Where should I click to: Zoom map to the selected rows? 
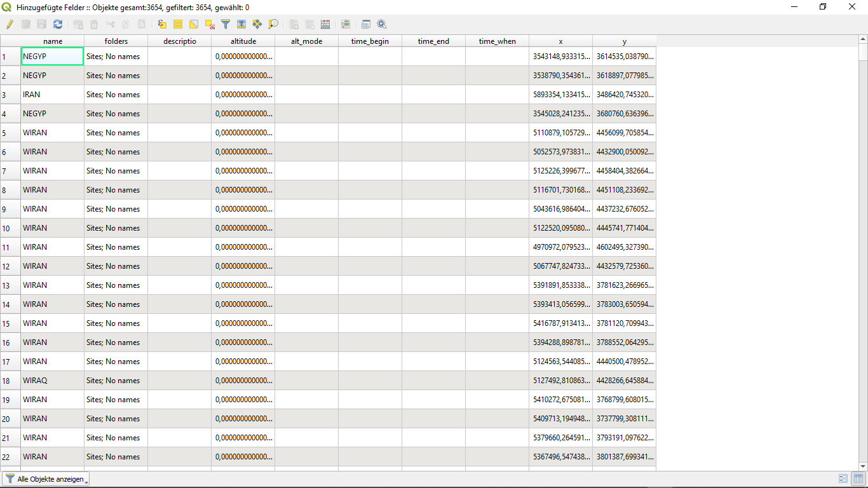click(x=273, y=24)
